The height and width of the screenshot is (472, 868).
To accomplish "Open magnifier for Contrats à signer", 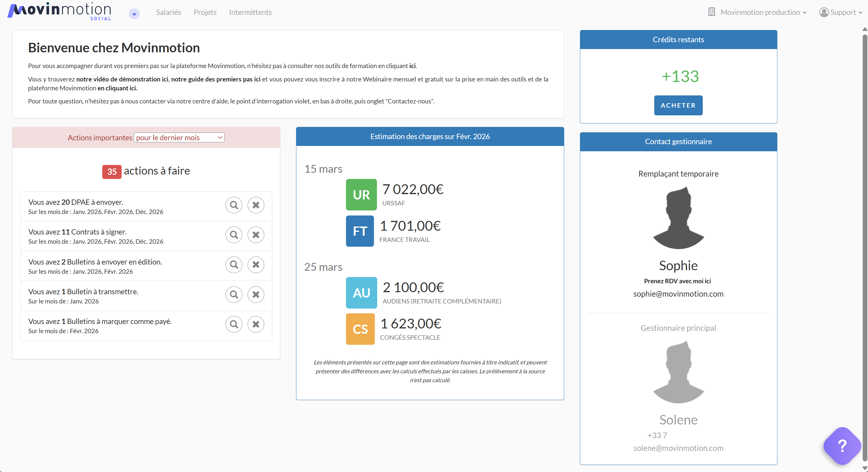I will tap(234, 235).
